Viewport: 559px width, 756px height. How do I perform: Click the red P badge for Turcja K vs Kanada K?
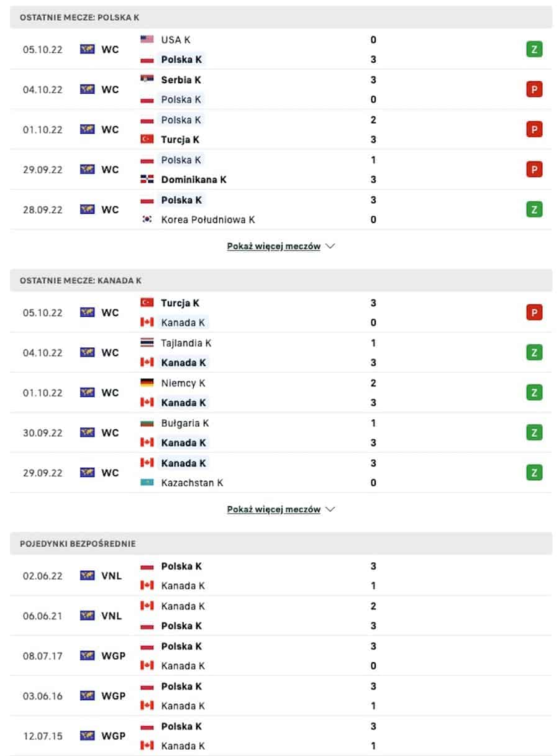click(x=534, y=312)
